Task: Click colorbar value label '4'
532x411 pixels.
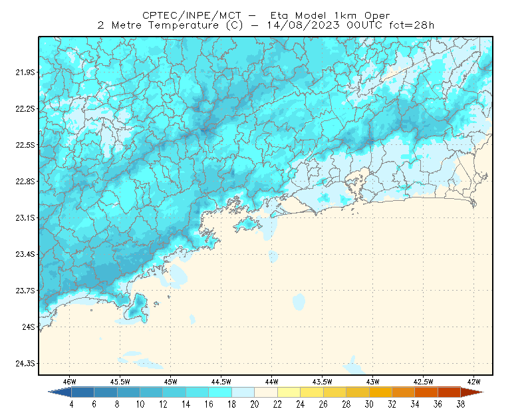Action: click(71, 404)
